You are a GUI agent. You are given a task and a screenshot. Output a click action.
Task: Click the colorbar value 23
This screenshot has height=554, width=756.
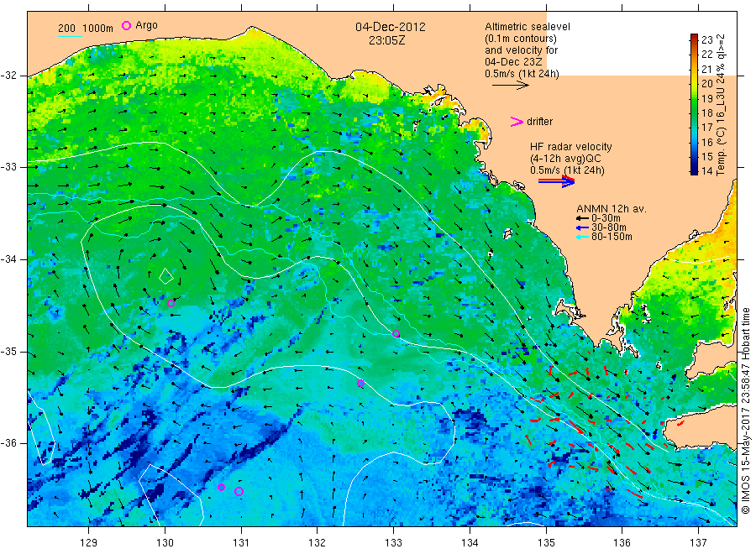tap(706, 40)
